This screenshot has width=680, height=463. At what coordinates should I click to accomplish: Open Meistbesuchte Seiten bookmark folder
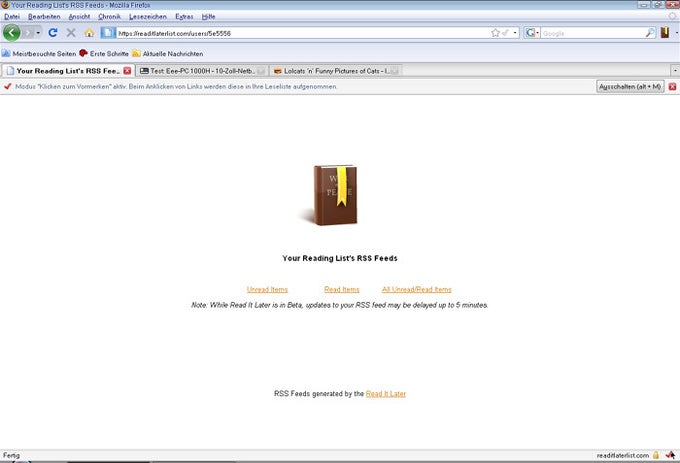(x=39, y=54)
